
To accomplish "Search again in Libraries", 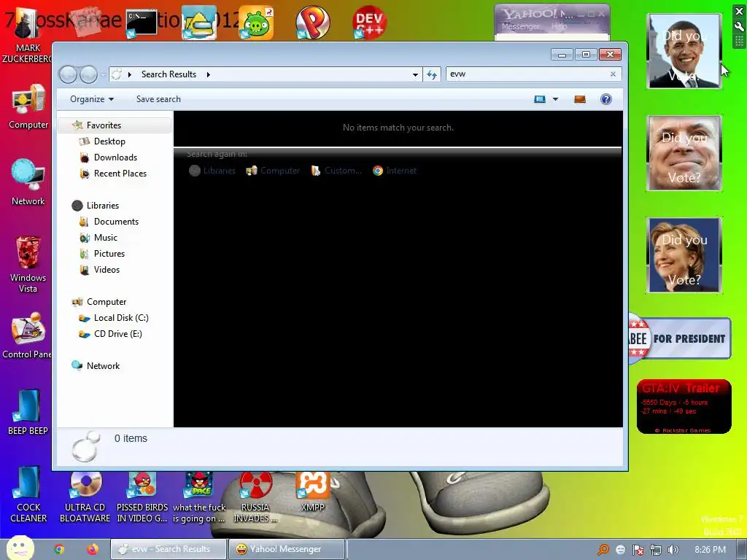I will [x=212, y=171].
